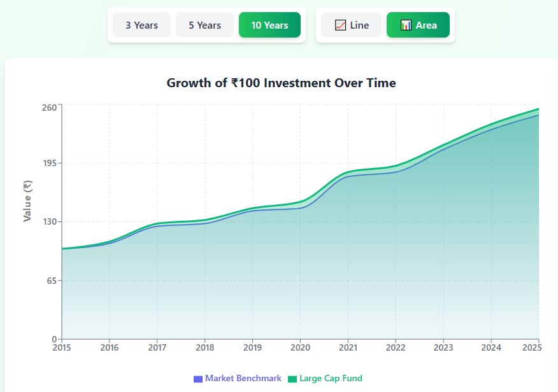Screen dimensions: 558x392
Task: Click the 2020 label on the x-axis
Action: (x=300, y=347)
